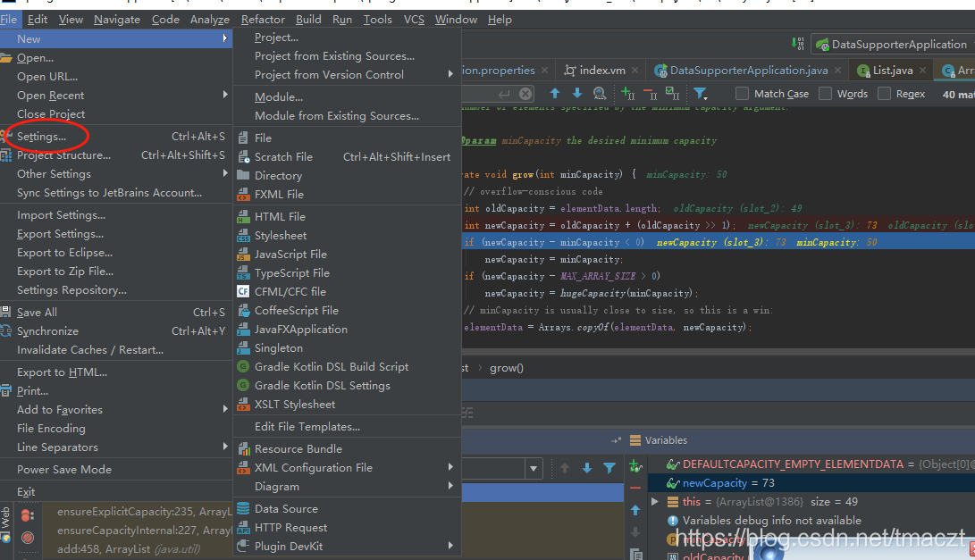Select the newCapacity = 73 watch row

(811, 483)
